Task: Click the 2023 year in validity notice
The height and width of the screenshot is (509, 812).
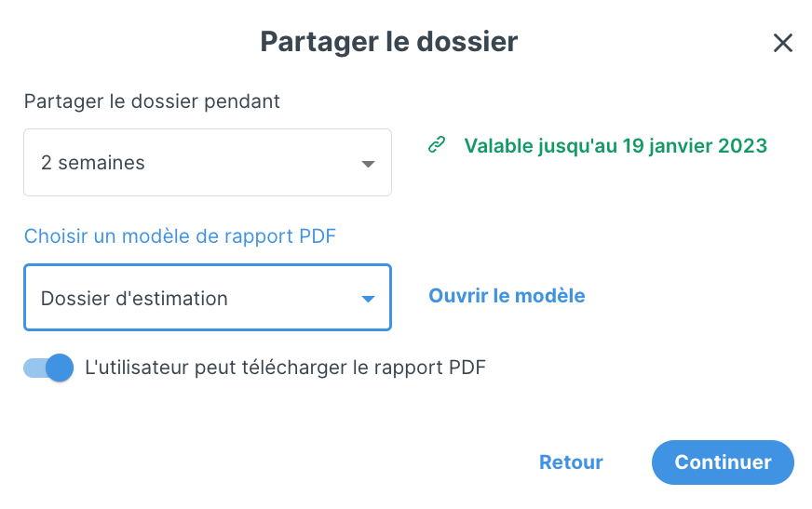Action: click(x=742, y=146)
